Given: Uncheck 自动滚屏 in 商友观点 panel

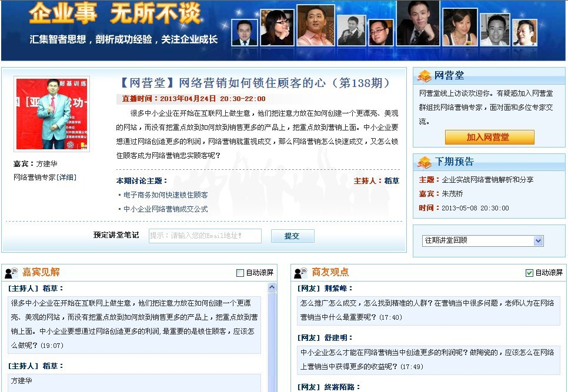Looking at the screenshot, I should [529, 273].
